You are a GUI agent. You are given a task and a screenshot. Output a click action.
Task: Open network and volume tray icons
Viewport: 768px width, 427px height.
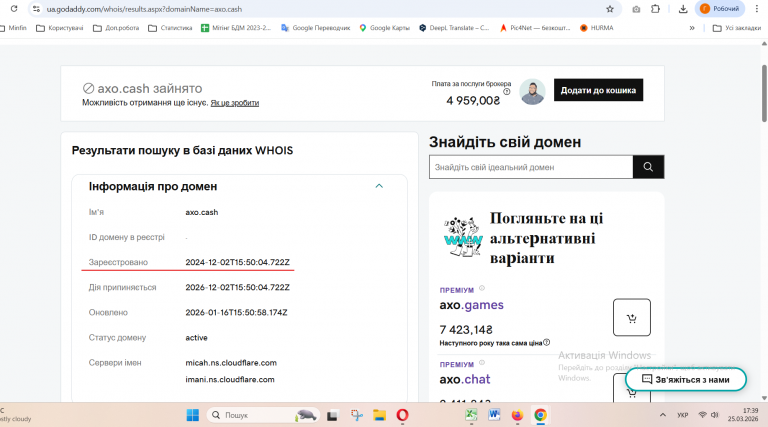(x=708, y=415)
